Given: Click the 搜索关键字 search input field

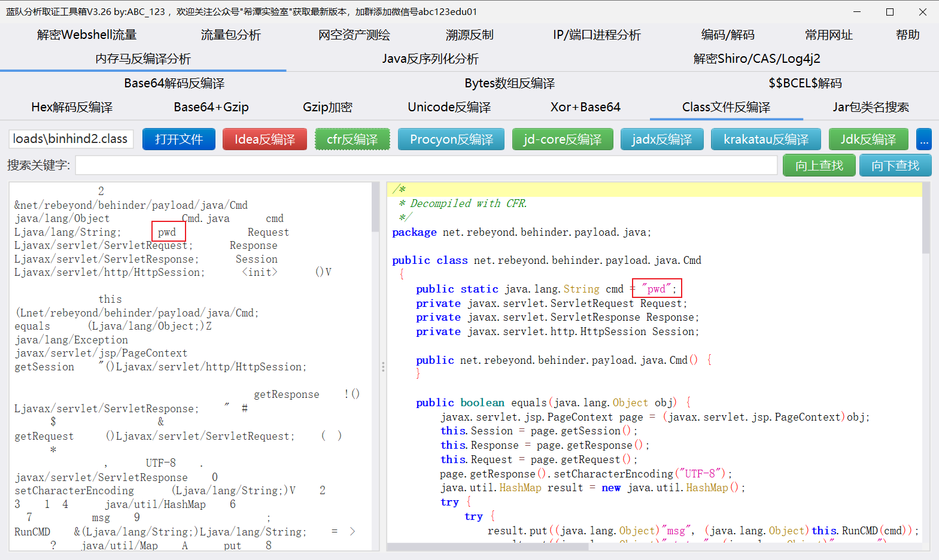Looking at the screenshot, I should coord(426,165).
